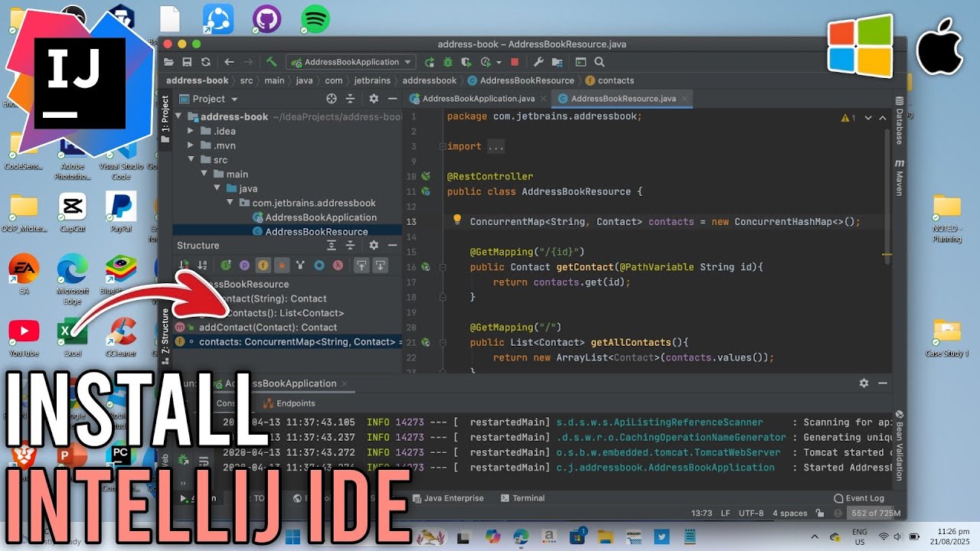980x551 pixels.
Task: Toggle Autoscroll to Source in Structure panel
Action: tap(361, 265)
